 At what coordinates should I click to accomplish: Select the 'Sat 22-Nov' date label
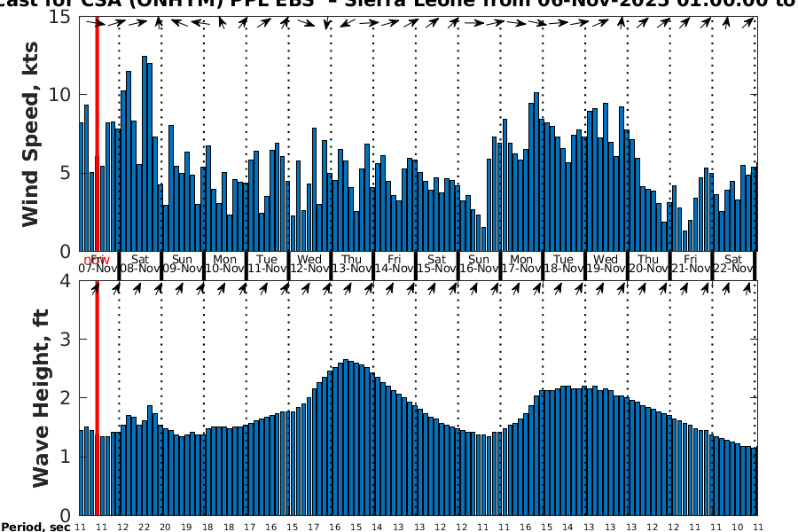(x=733, y=263)
